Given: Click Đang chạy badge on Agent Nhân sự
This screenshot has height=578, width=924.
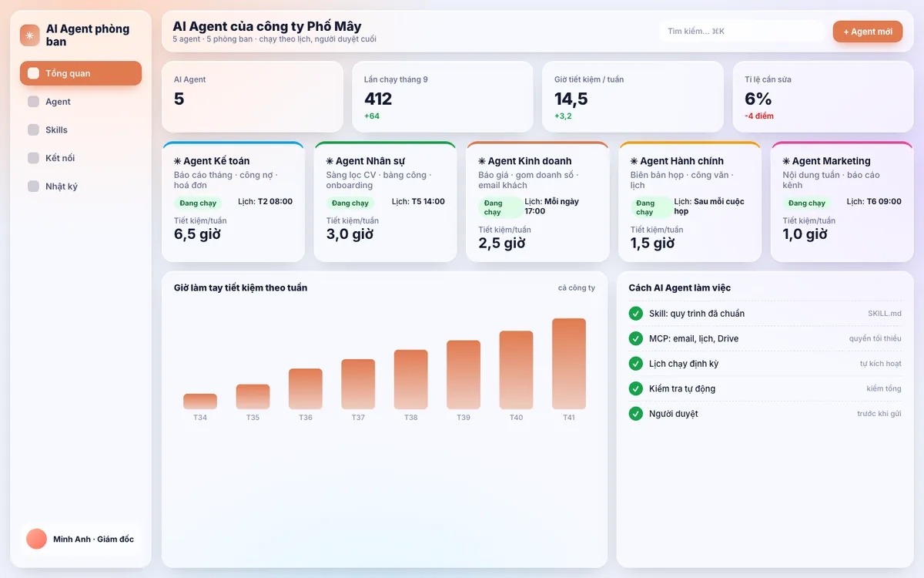Looking at the screenshot, I should pyautogui.click(x=350, y=203).
